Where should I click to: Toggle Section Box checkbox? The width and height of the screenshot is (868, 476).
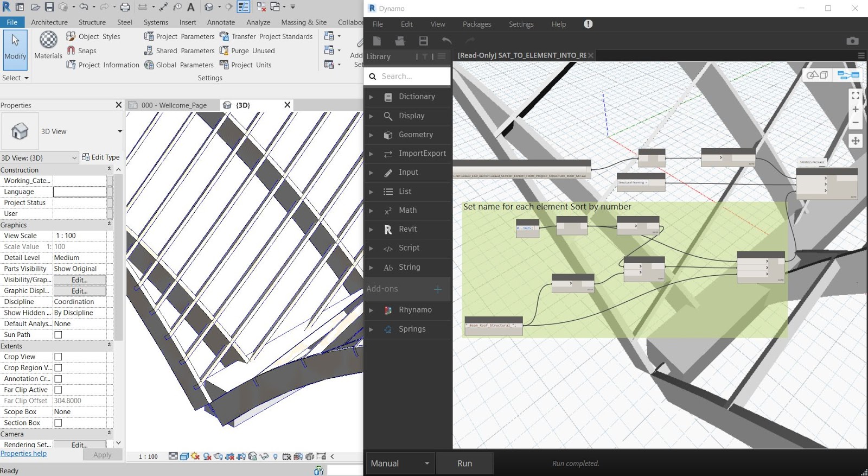point(58,423)
